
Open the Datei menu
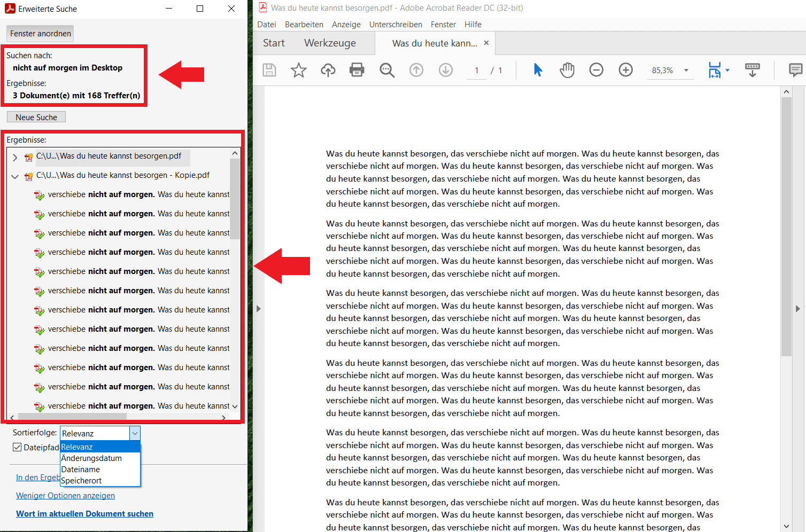coord(267,25)
